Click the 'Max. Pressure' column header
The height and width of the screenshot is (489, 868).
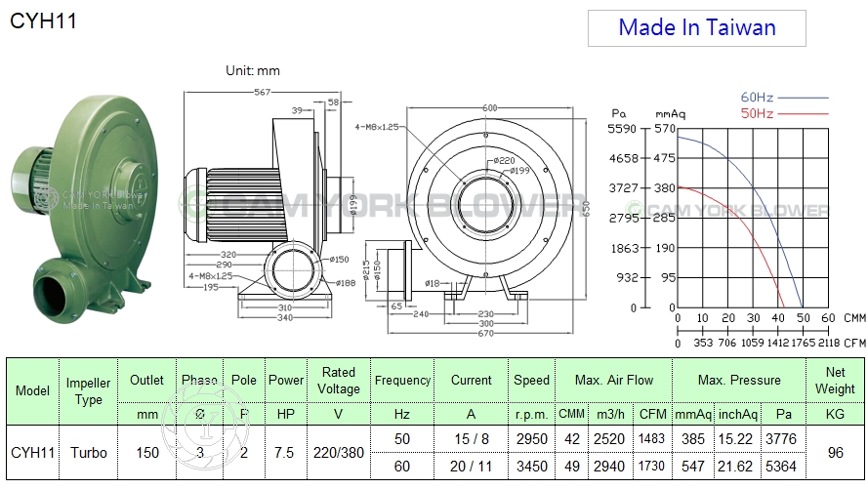click(x=739, y=381)
